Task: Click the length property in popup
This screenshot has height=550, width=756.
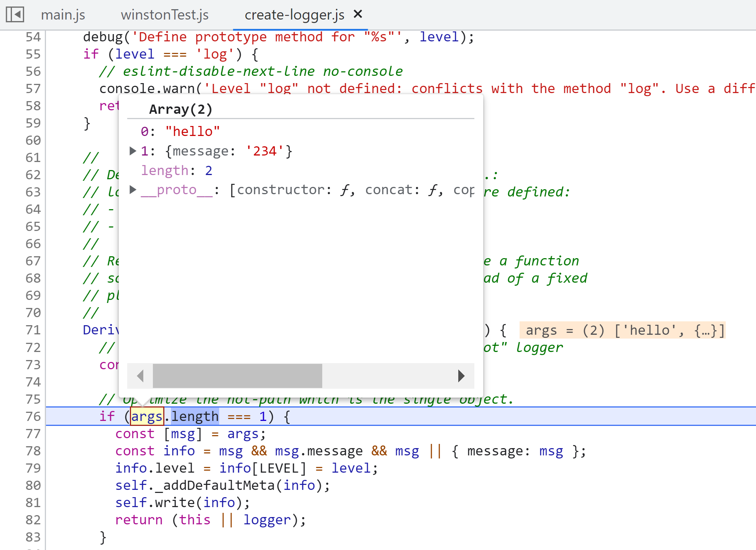Action: 164,170
